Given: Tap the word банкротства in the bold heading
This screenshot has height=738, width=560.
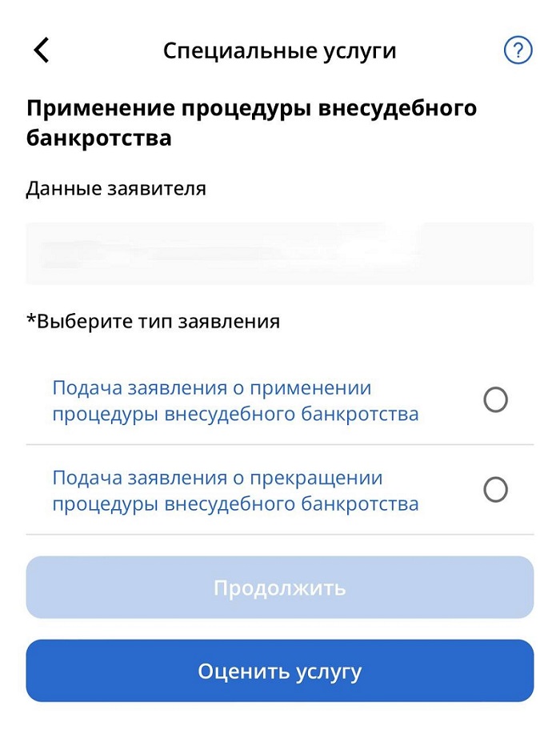Looking at the screenshot, I should click(x=99, y=138).
